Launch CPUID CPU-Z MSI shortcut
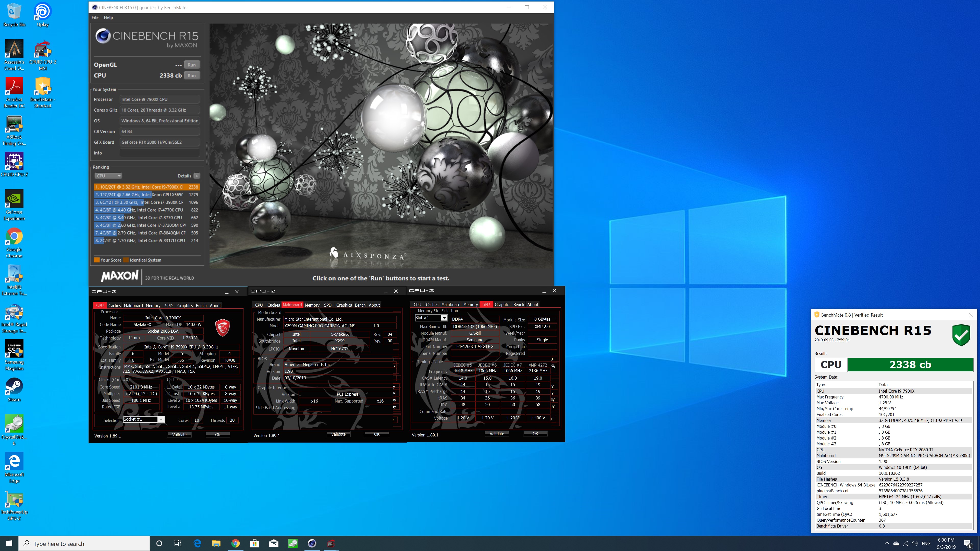 point(43,55)
